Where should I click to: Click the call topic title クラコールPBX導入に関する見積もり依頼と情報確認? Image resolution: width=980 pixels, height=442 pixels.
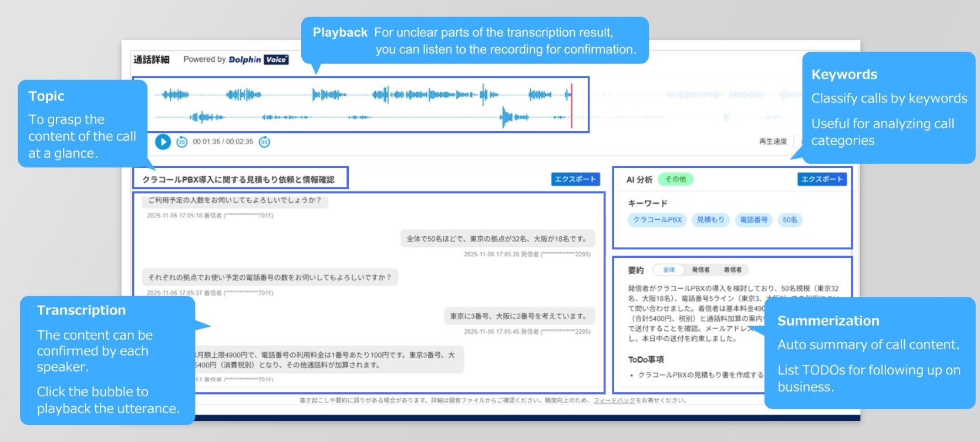238,179
